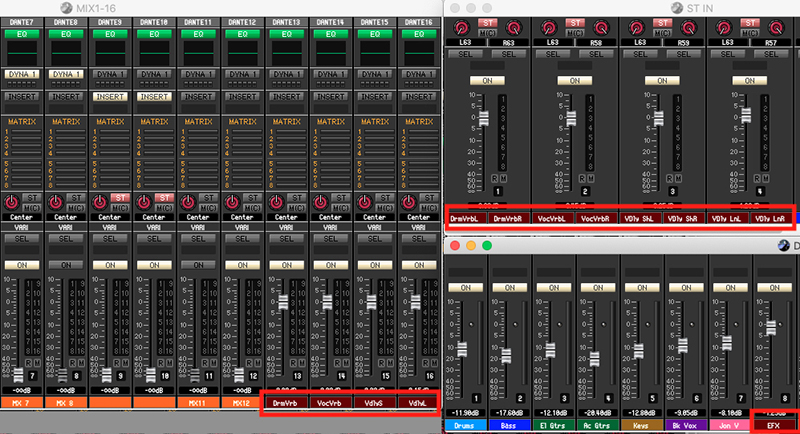The image size is (800, 434).
Task: Click the yellow window dot above Drums
Action: click(x=472, y=245)
